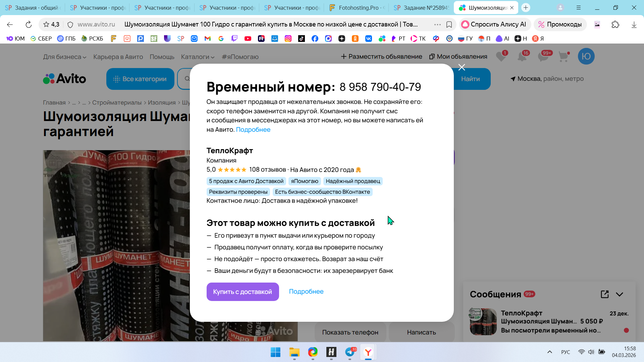The width and height of the screenshot is (644, 362).
Task: Open the shopping cart icon
Action: pos(563,56)
